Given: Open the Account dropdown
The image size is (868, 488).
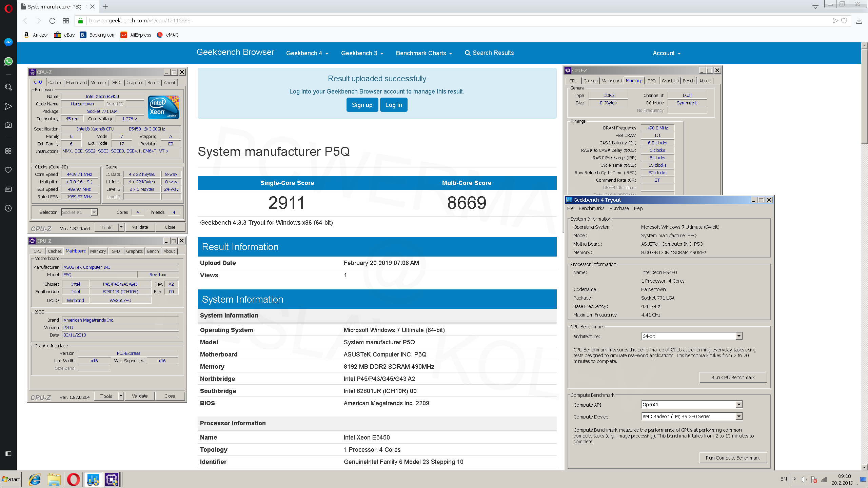Looking at the screenshot, I should tap(667, 53).
